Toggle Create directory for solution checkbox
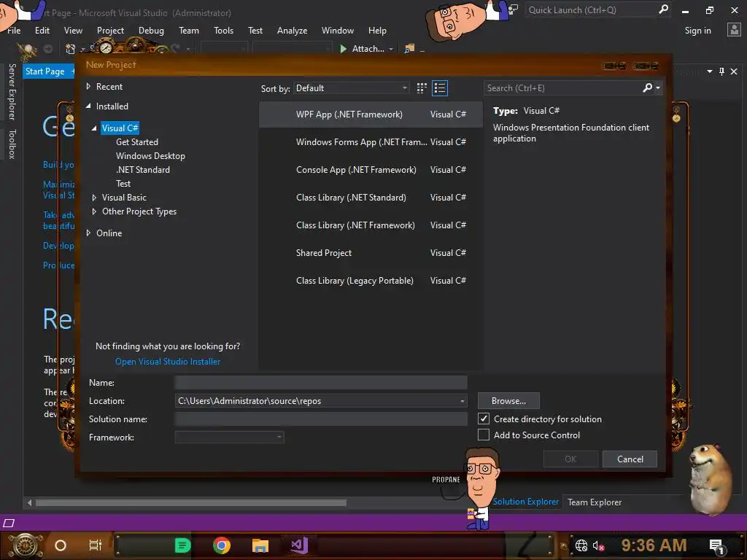This screenshot has height=560, width=747. (x=484, y=419)
